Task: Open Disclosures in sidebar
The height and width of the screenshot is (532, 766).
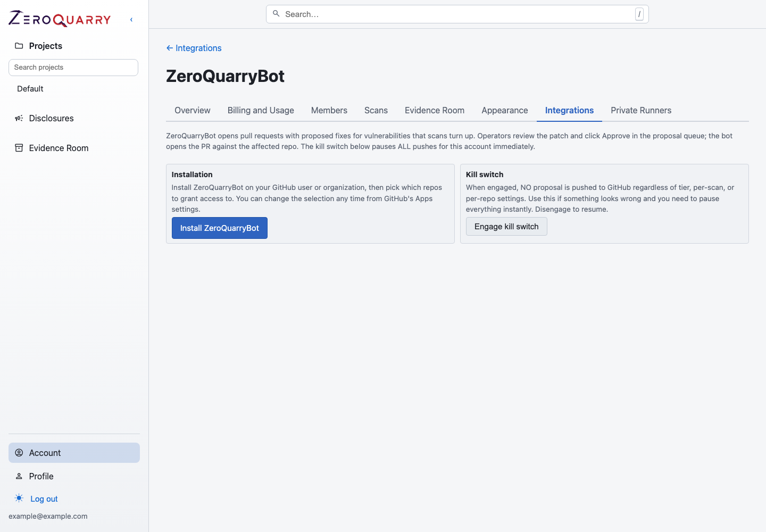Action: click(x=52, y=118)
